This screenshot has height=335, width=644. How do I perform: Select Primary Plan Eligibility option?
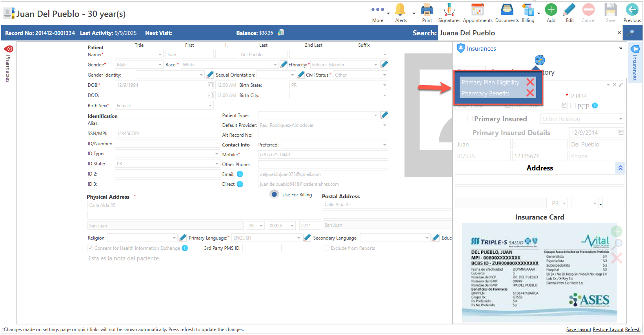click(490, 82)
